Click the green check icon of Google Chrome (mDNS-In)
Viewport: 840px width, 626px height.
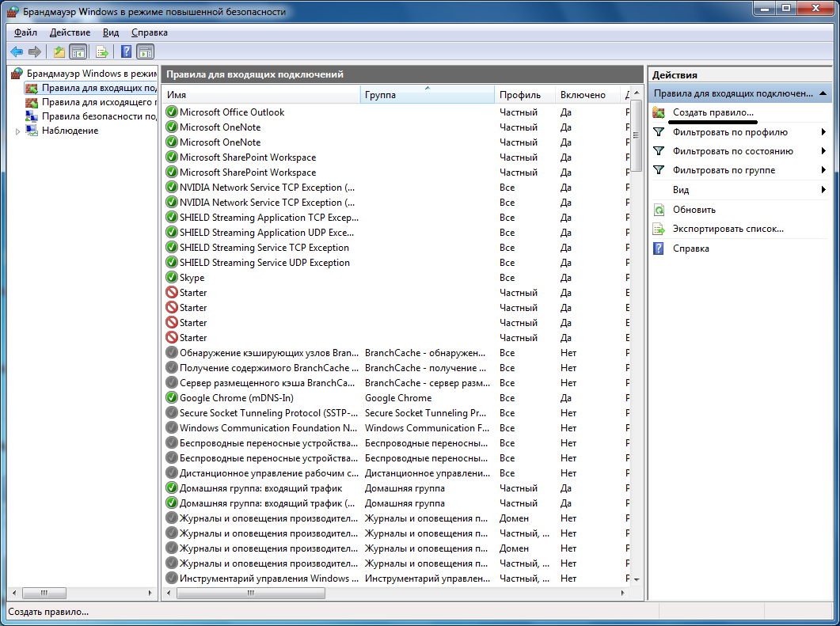pos(172,398)
